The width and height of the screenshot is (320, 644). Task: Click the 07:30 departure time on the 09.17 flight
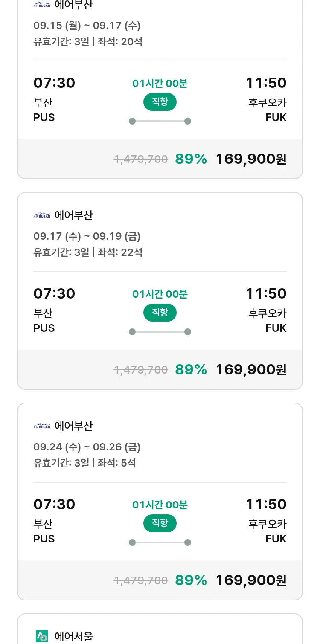coord(54,293)
